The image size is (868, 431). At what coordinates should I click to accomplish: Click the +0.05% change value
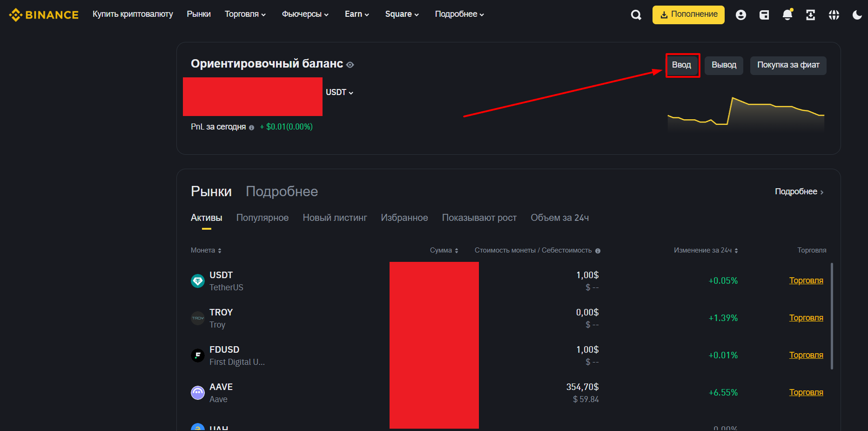[723, 281]
